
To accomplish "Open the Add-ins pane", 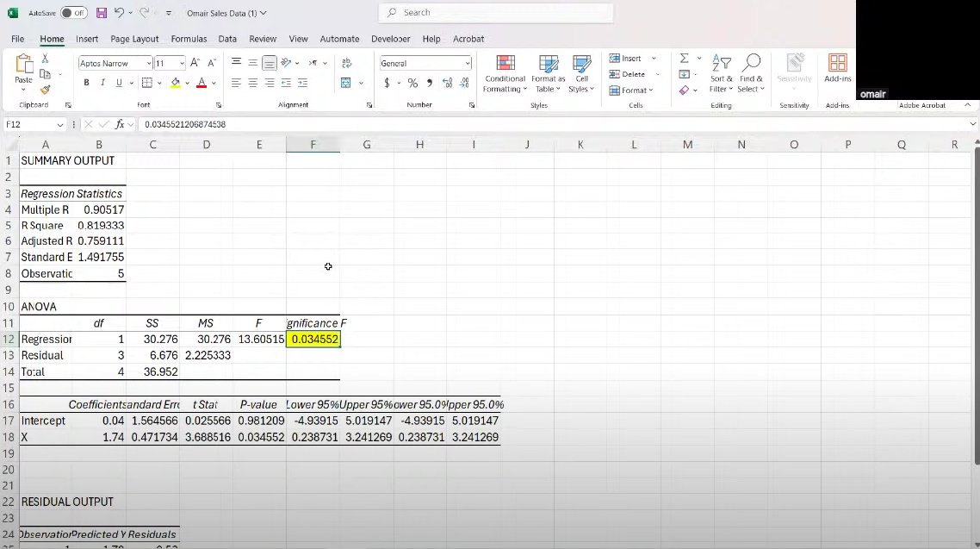I will click(x=838, y=68).
